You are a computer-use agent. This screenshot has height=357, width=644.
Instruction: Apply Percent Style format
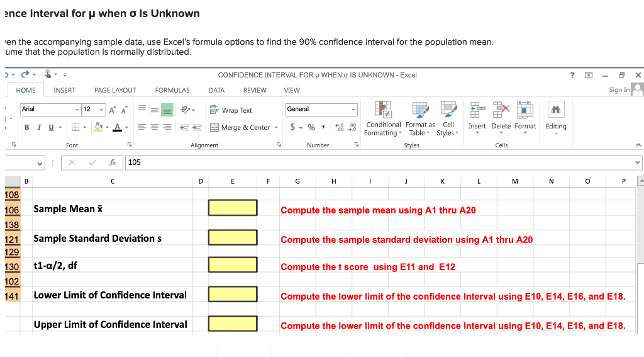pyautogui.click(x=311, y=127)
